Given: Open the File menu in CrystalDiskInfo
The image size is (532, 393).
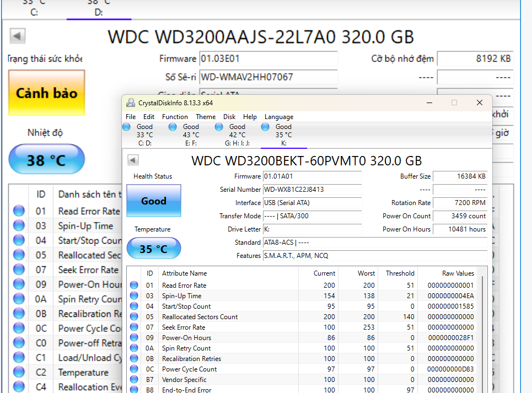Looking at the screenshot, I should (131, 117).
